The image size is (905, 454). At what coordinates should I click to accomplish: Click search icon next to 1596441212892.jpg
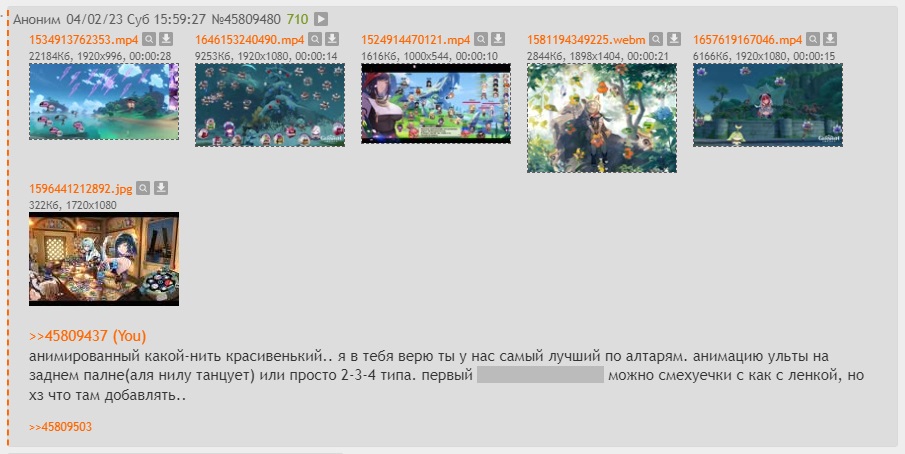click(143, 188)
